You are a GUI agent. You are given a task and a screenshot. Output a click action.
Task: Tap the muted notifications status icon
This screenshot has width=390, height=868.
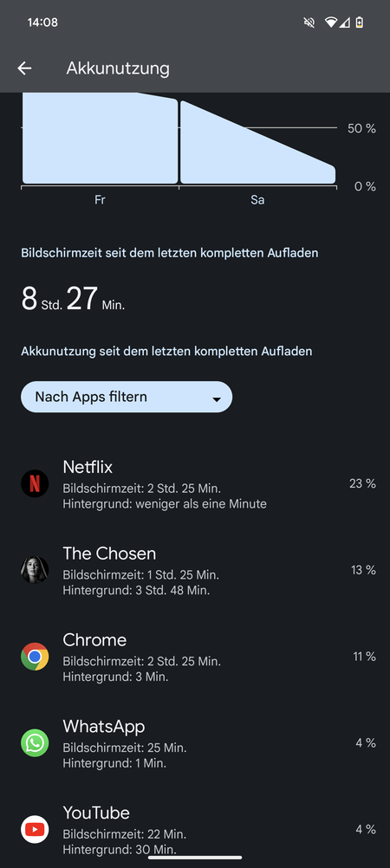[x=309, y=23]
